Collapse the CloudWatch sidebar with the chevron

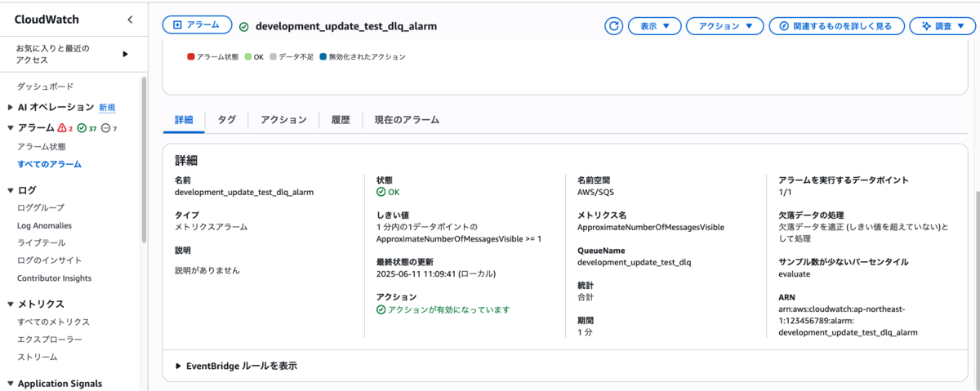coord(130,20)
